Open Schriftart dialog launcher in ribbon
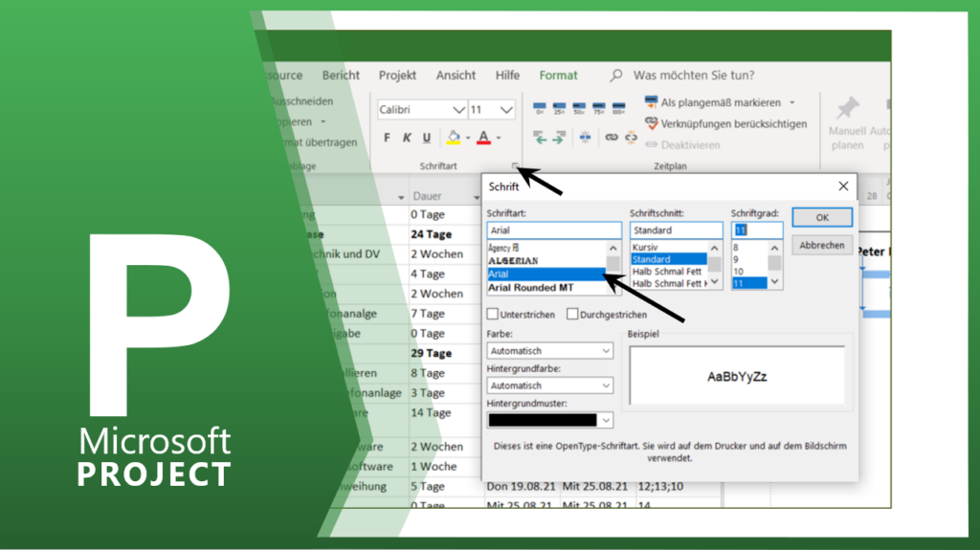Viewport: 980px width, 550px height. click(515, 166)
